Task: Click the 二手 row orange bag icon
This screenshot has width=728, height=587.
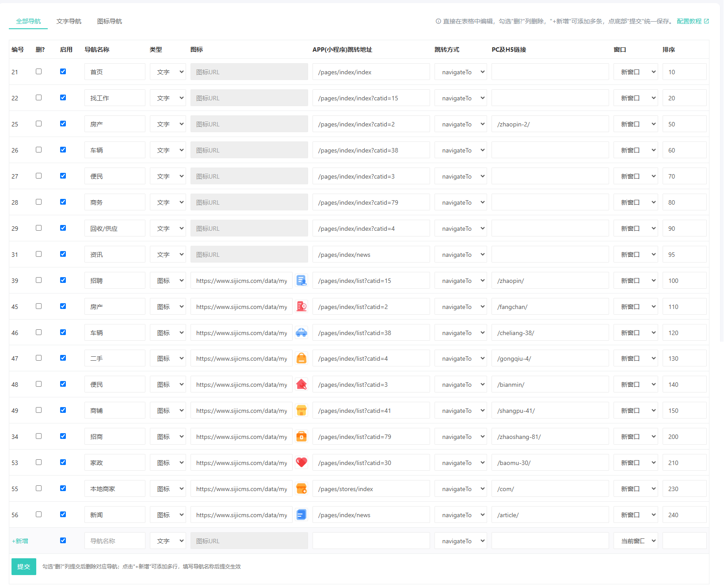Action: pos(301,358)
